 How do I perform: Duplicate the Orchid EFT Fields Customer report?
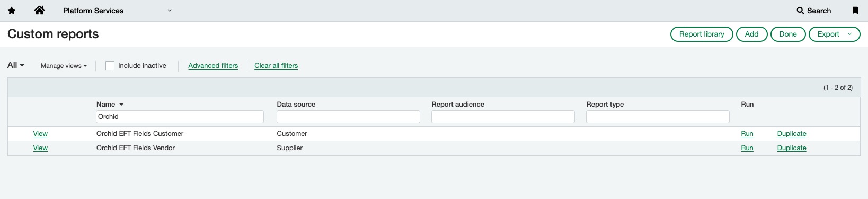tap(791, 134)
